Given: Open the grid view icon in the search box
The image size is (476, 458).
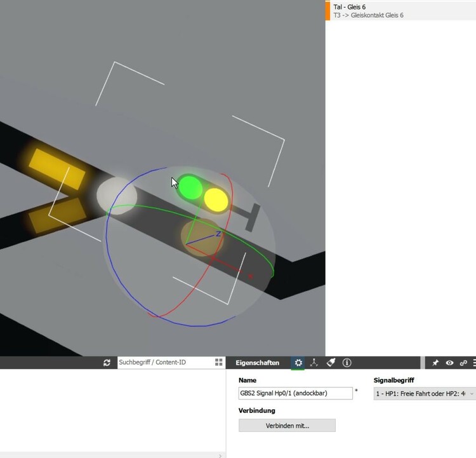Looking at the screenshot, I should (x=218, y=362).
